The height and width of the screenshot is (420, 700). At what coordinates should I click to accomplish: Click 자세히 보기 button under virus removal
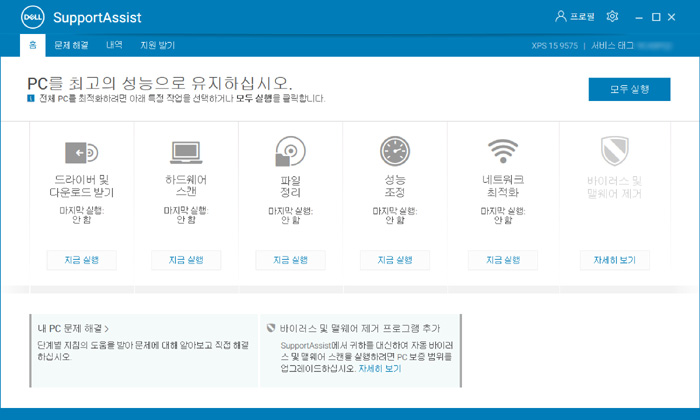[x=614, y=260]
